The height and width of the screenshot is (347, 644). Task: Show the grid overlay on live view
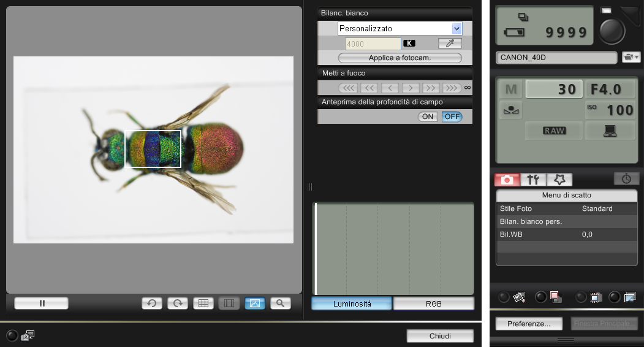point(203,303)
